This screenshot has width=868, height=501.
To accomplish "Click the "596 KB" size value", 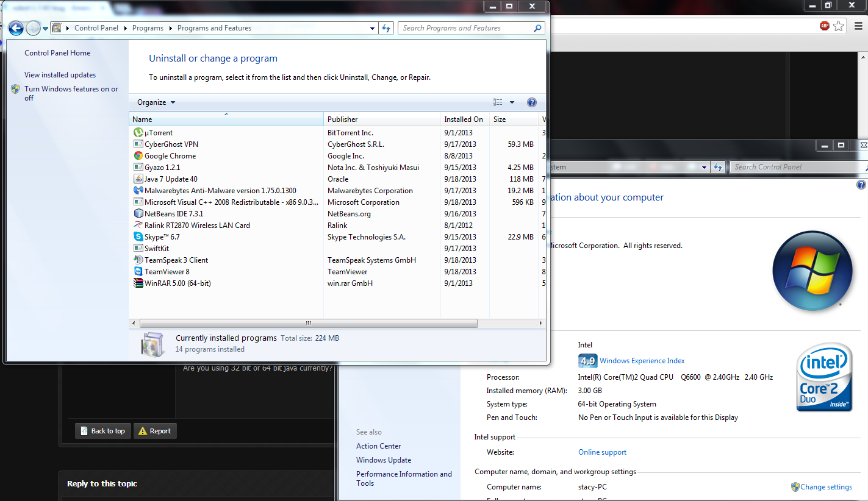I will click(523, 202).
